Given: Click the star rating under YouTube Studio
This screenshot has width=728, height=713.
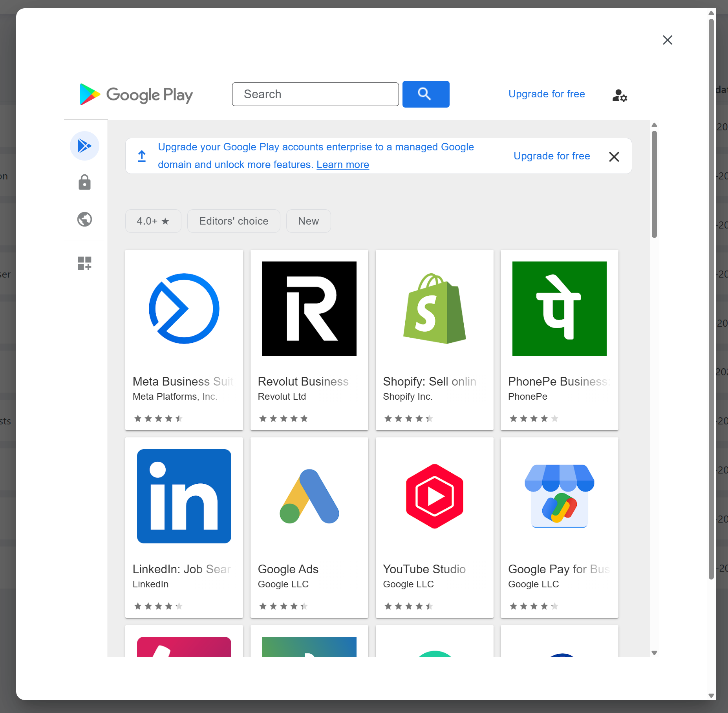Looking at the screenshot, I should pyautogui.click(x=409, y=606).
